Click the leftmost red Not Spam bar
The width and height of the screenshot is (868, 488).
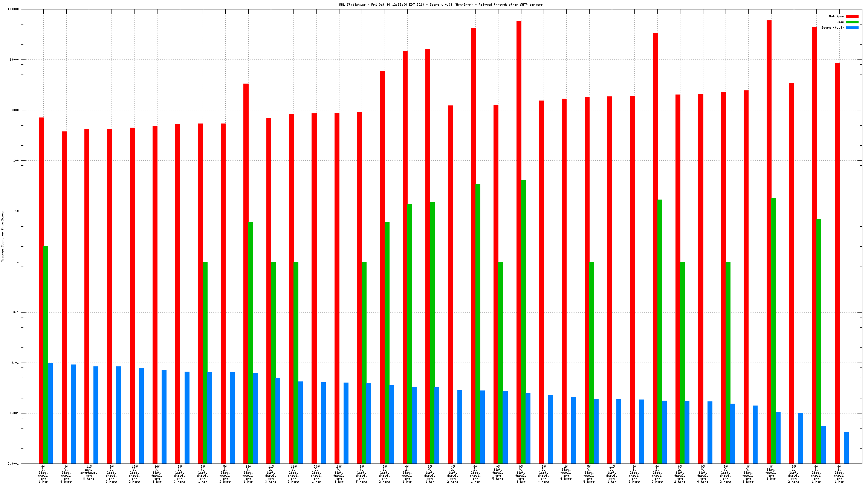(41, 290)
